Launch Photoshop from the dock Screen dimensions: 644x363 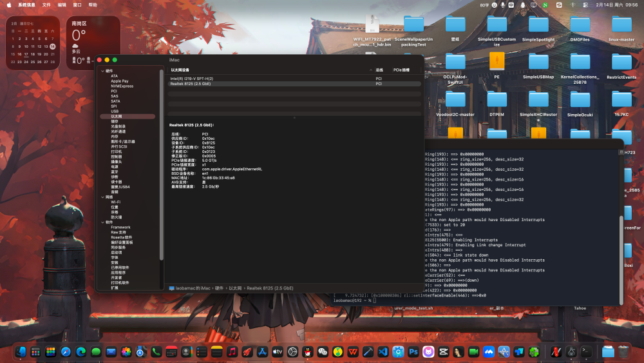413,352
